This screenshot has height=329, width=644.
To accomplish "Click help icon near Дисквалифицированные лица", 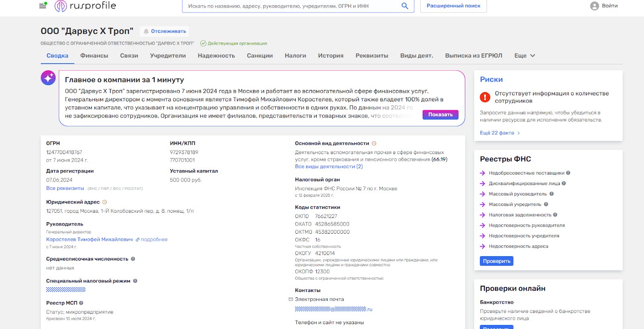I will [x=564, y=183].
